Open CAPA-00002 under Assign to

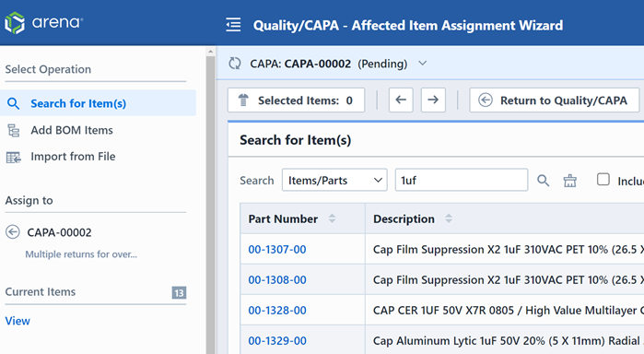coord(59,232)
